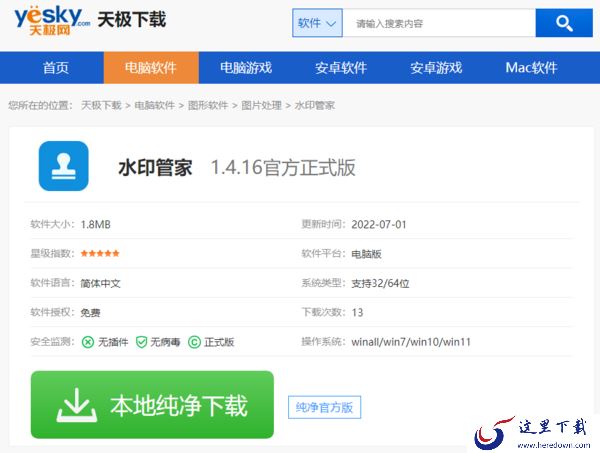Image resolution: width=600 pixels, height=453 pixels.
Task: Click the 正式版 label text
Action: pyautogui.click(x=219, y=342)
